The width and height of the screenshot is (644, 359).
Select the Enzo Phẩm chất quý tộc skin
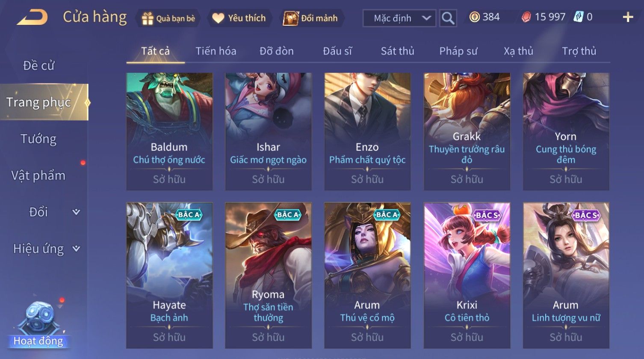point(367,131)
